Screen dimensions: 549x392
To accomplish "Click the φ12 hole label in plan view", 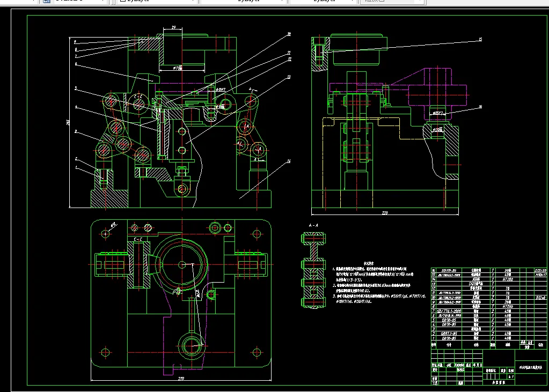I will point(114,226).
